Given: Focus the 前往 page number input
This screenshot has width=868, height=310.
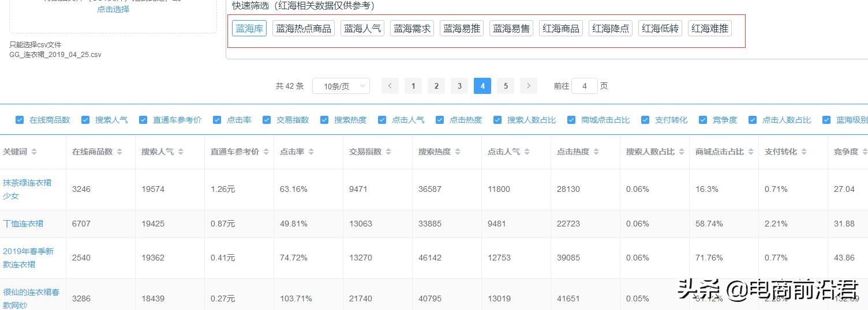Looking at the screenshot, I should pyautogui.click(x=585, y=86).
